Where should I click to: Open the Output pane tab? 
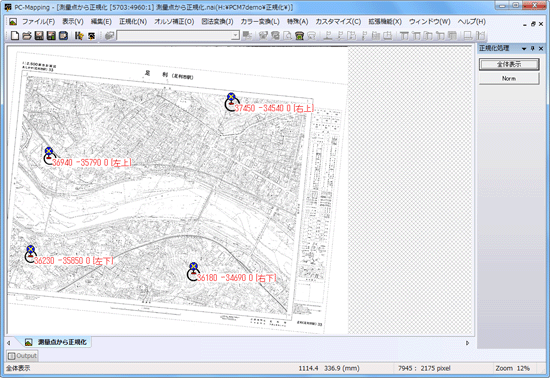22,356
